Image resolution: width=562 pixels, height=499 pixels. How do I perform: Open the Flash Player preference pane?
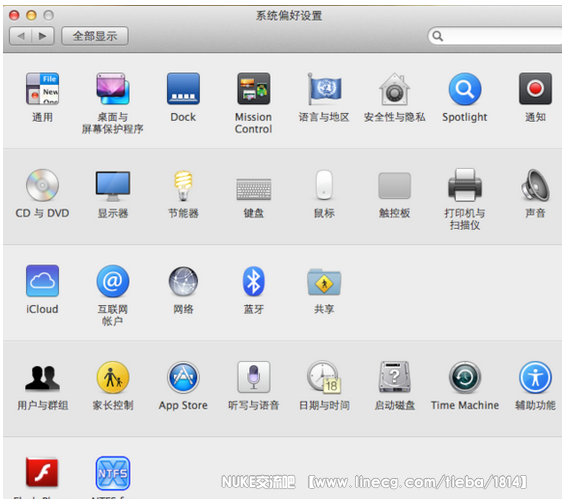pos(42,472)
